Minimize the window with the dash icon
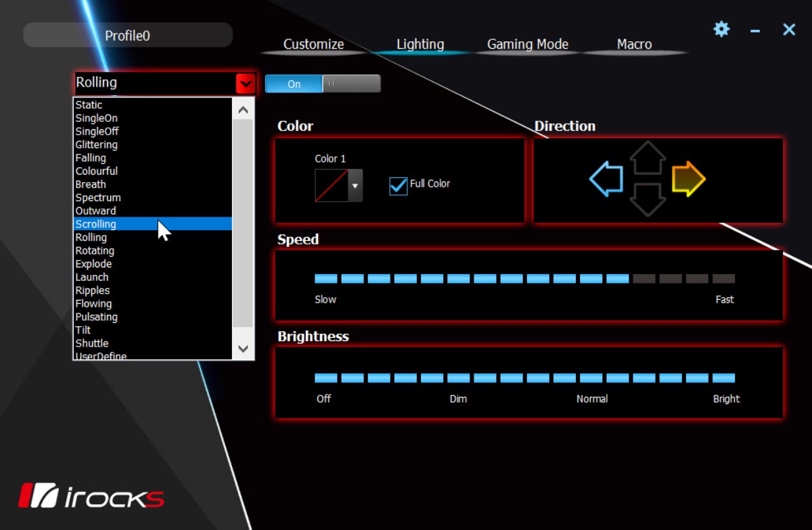812x530 pixels. (755, 30)
